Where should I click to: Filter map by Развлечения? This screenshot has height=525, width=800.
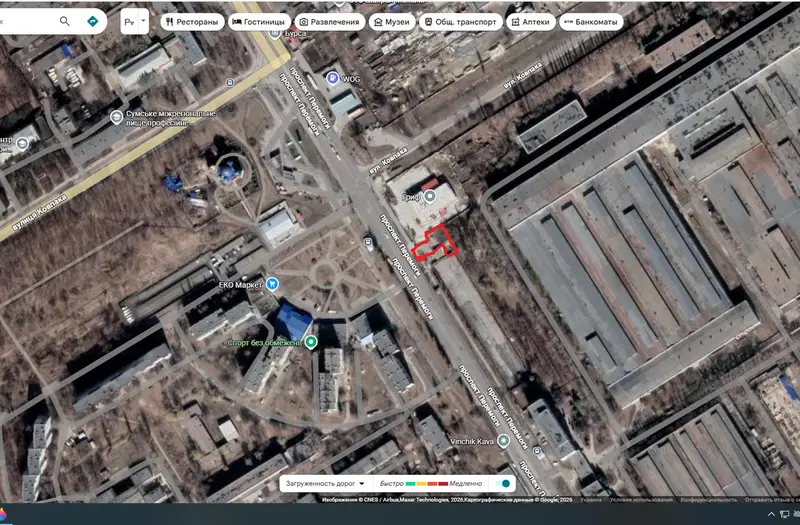[330, 22]
